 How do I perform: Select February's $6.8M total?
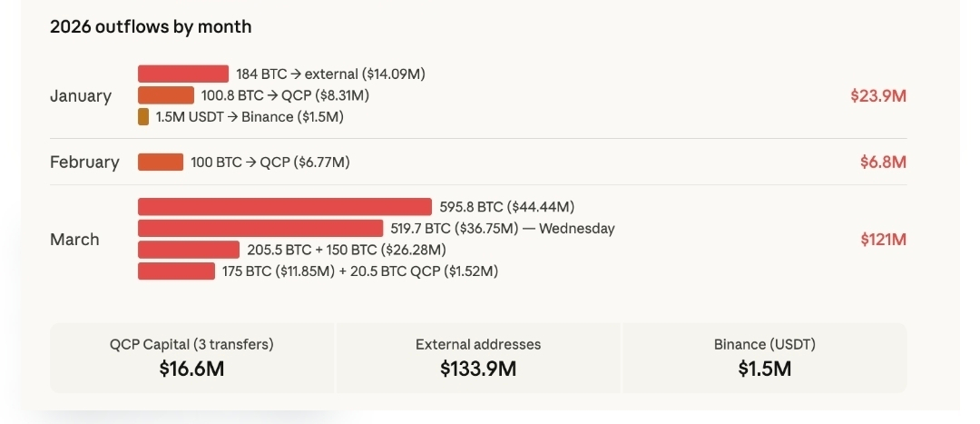coord(883,163)
